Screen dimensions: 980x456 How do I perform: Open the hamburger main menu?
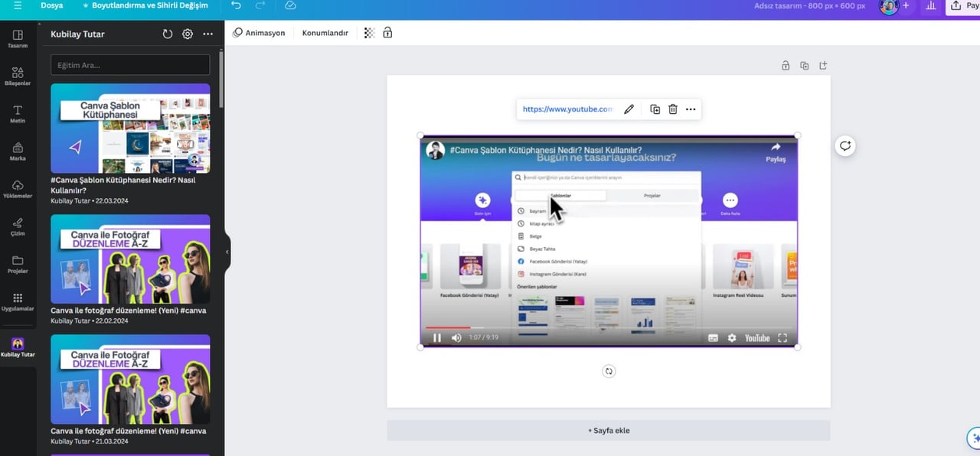coord(18,5)
